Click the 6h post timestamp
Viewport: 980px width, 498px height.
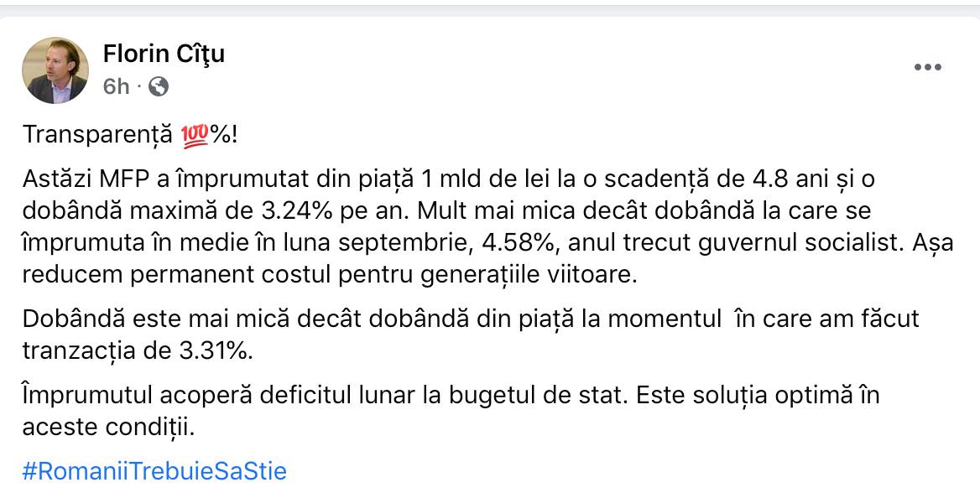[116, 86]
